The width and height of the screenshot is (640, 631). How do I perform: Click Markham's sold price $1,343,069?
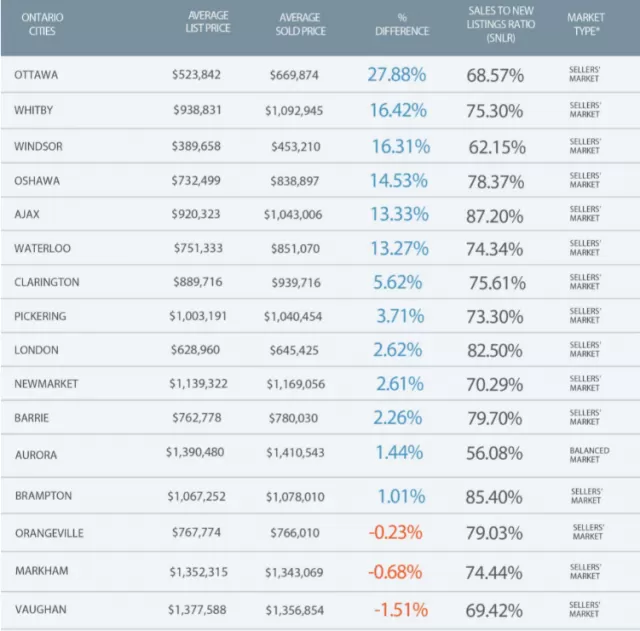coord(294,572)
